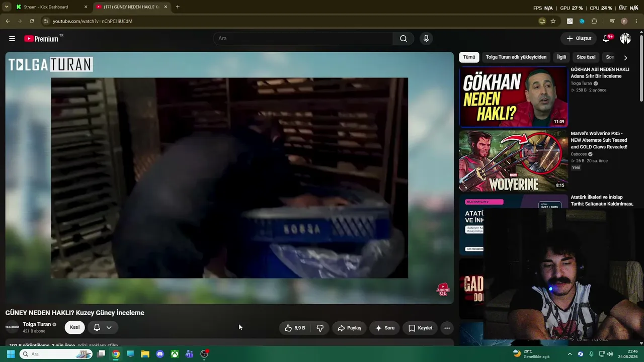Close the Stream - Kick Dashboard tab
Screen dimensions: 644x362
point(86,7)
